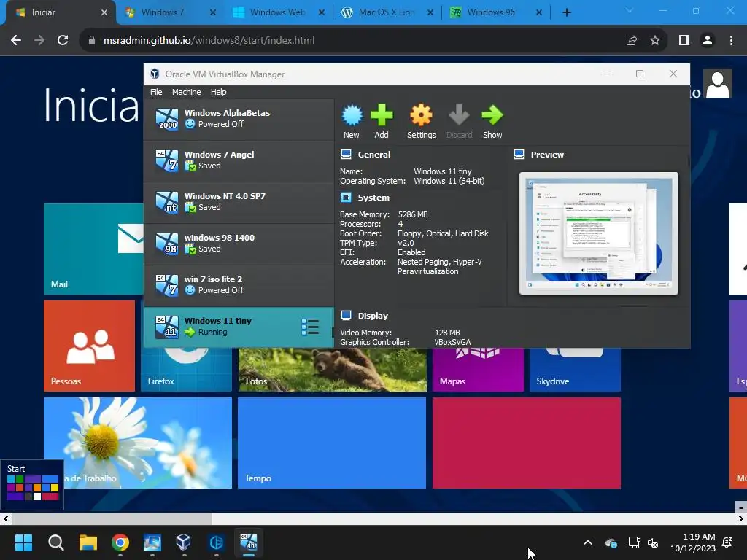Select the Windows 7 Angel VM
The image size is (747, 560).
coord(239,160)
